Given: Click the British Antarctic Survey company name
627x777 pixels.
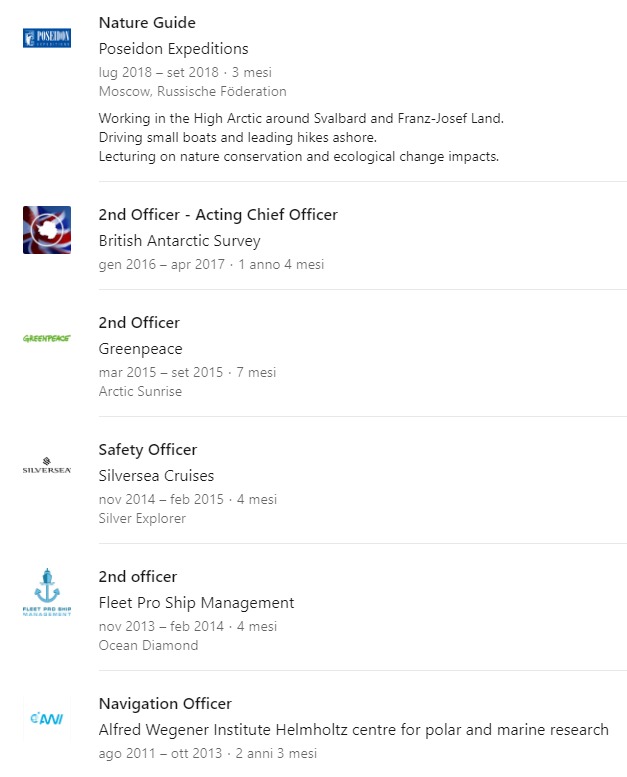Looking at the screenshot, I should point(179,241).
